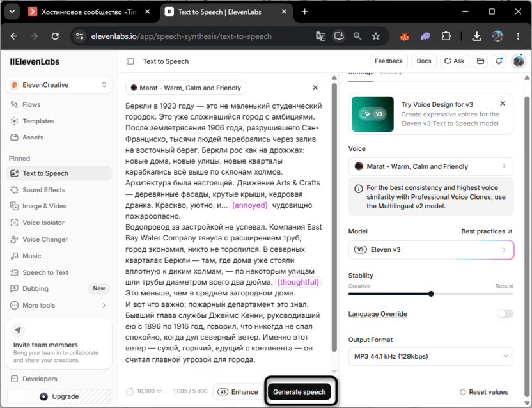Expand More tools chevron

coord(104,306)
